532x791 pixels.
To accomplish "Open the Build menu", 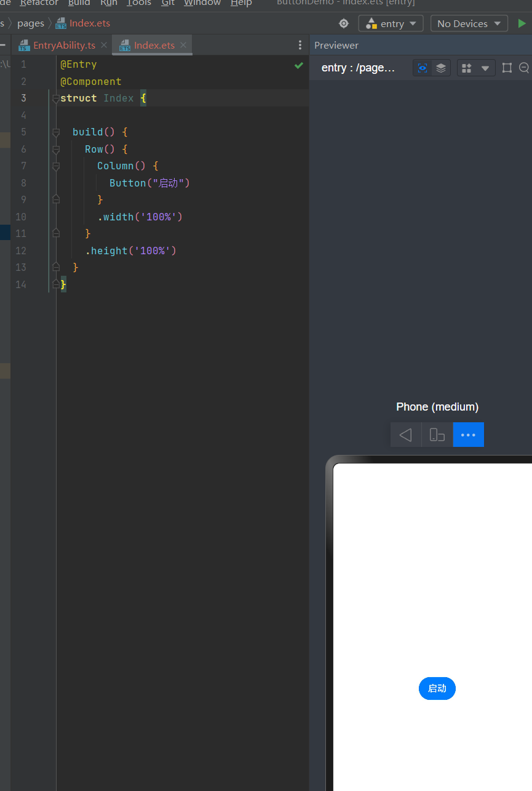I will tap(79, 3).
